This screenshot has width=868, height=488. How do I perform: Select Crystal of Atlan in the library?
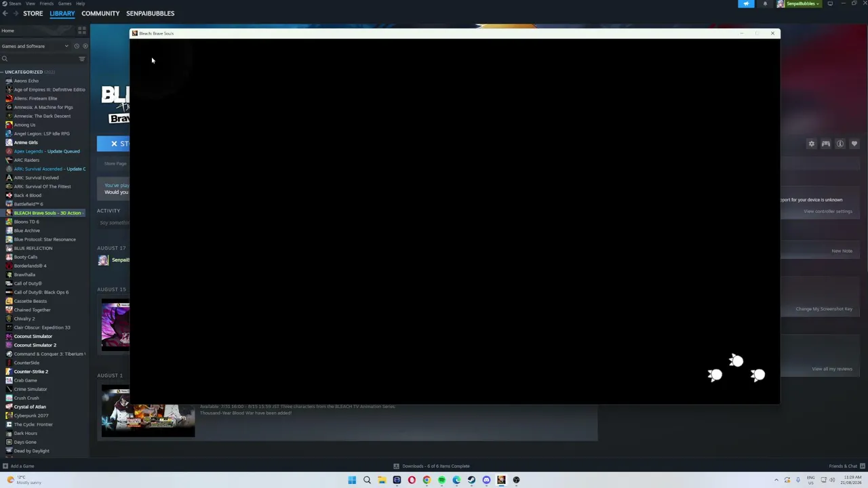30,407
